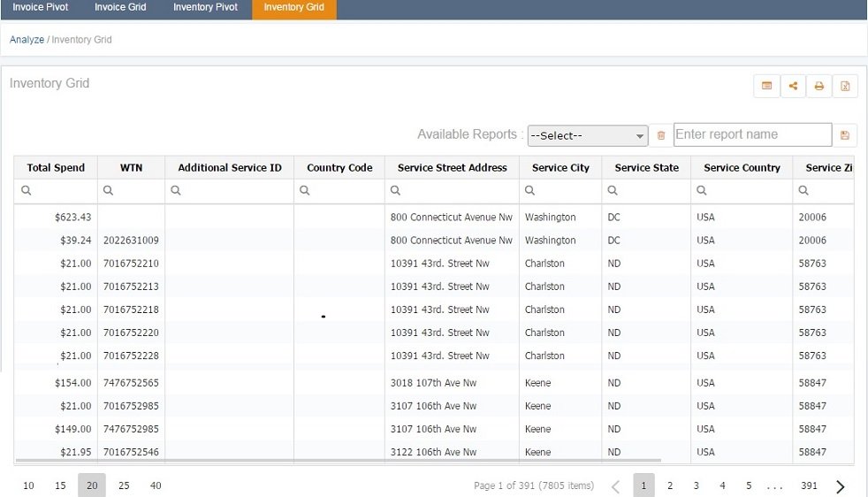Sort by Total Spend column header
868x497 pixels.
coord(56,167)
